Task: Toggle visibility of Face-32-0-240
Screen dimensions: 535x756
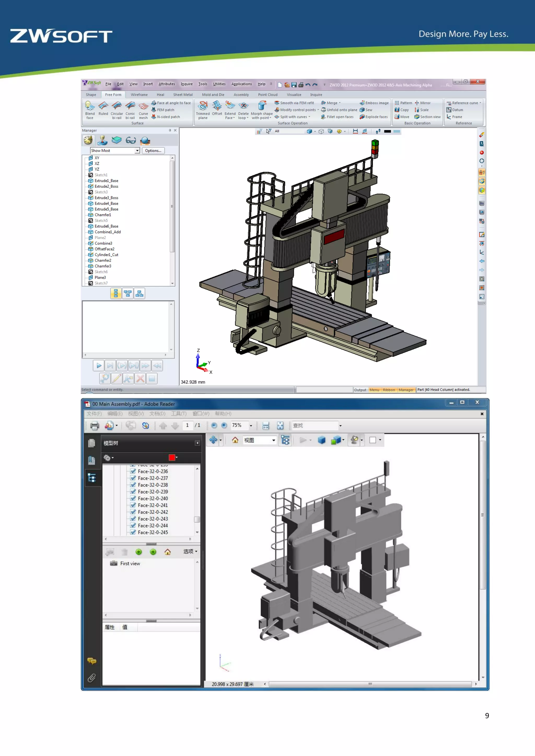Action: 133,498
